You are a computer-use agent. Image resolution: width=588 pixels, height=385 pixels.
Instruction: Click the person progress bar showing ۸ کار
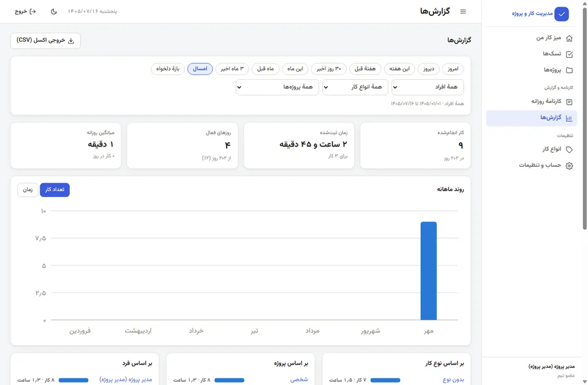(x=73, y=380)
